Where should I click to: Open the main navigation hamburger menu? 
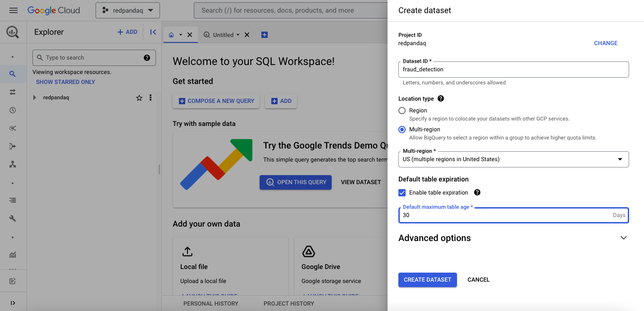[14, 10]
